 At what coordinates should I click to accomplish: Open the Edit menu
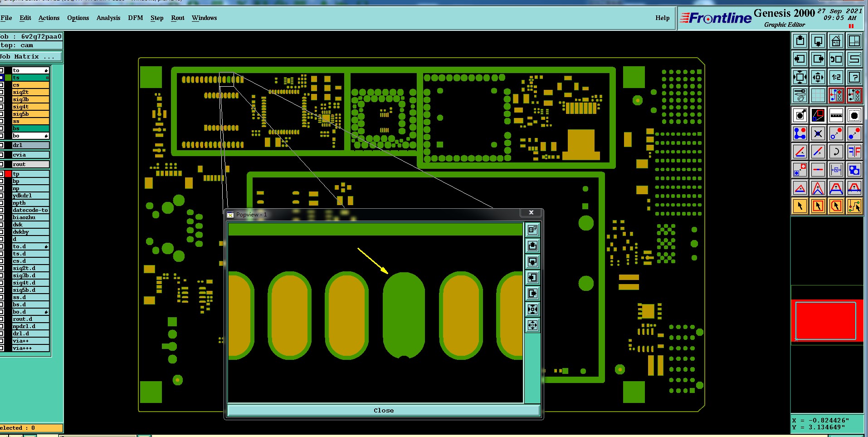[x=25, y=18]
